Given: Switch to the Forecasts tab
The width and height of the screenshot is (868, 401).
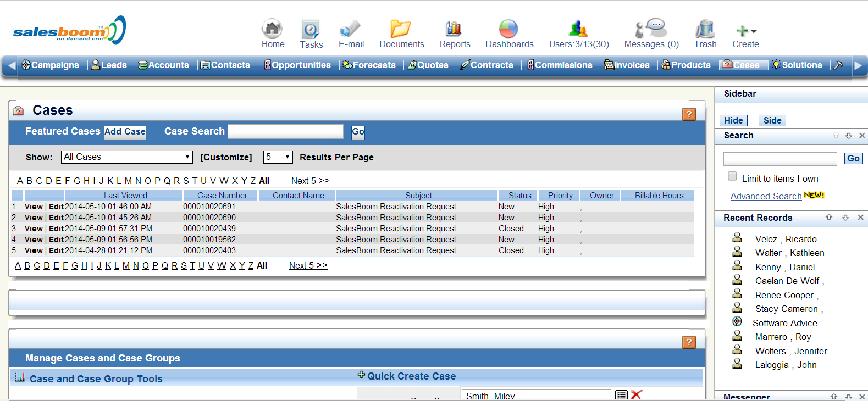Looking at the screenshot, I should pos(369,65).
